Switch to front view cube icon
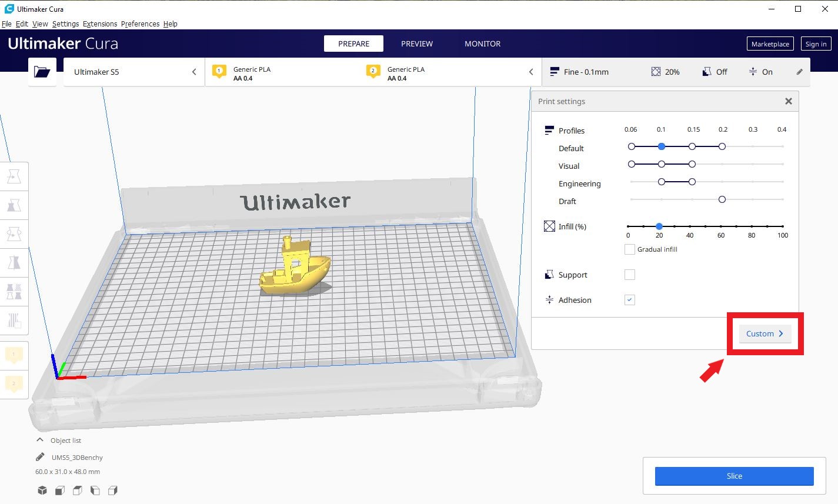Image resolution: width=838 pixels, height=504 pixels. tap(59, 490)
